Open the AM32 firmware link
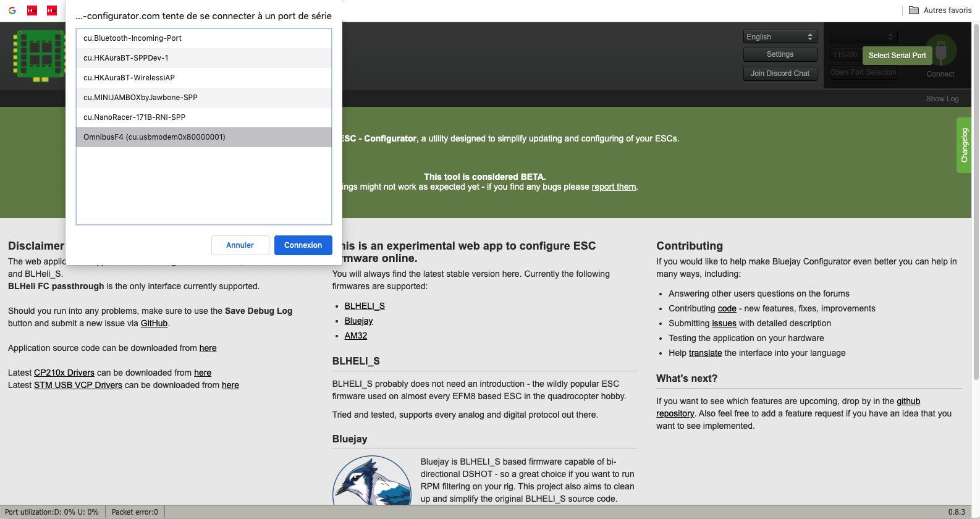 click(356, 335)
